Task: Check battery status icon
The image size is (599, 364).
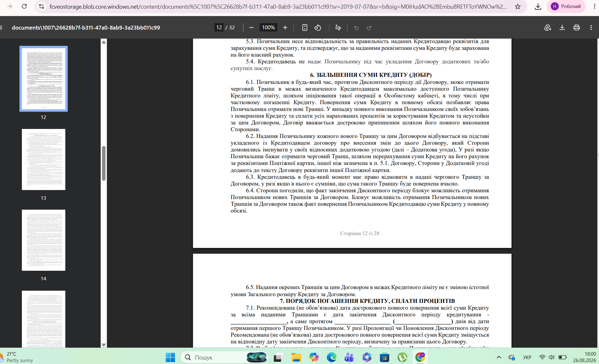Action: [x=562, y=357]
